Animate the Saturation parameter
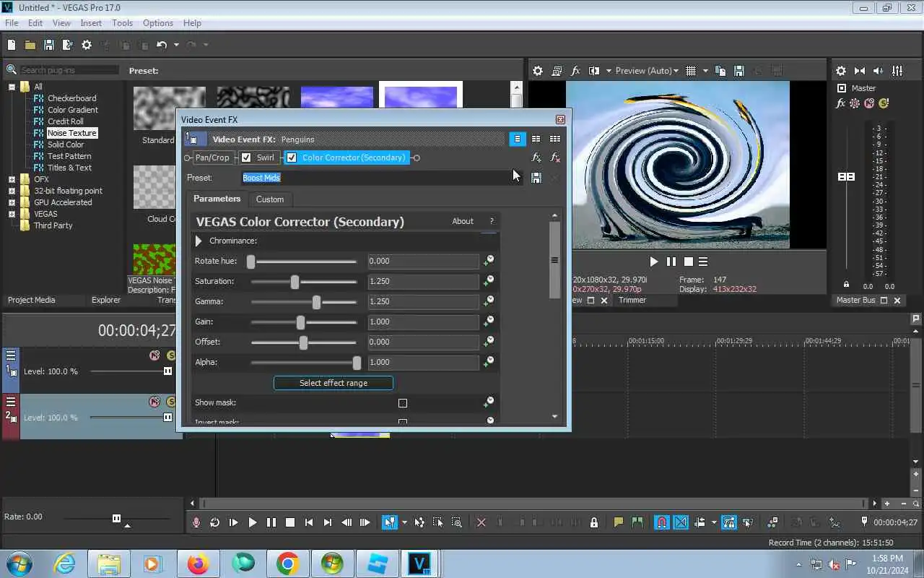924x578 pixels. 489,281
